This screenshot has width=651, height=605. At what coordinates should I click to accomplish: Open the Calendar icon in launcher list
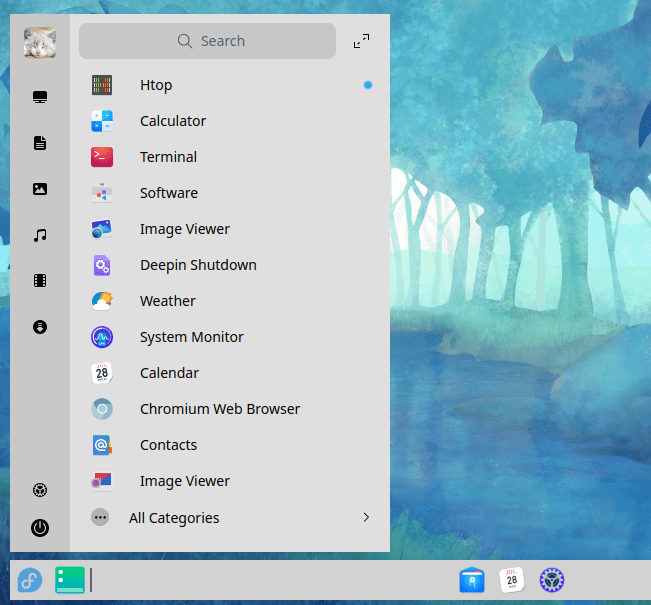102,373
